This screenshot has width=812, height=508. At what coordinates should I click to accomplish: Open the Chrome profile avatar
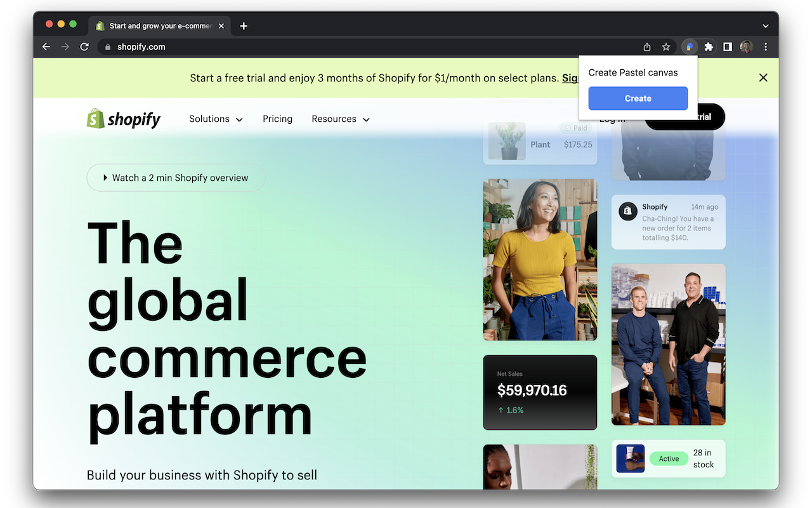pyautogui.click(x=746, y=47)
